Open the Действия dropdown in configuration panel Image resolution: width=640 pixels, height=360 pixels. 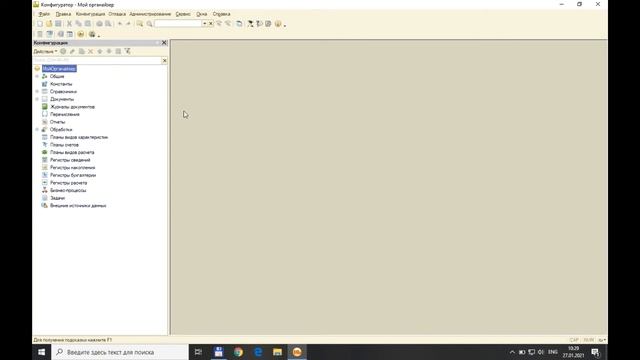click(x=45, y=51)
